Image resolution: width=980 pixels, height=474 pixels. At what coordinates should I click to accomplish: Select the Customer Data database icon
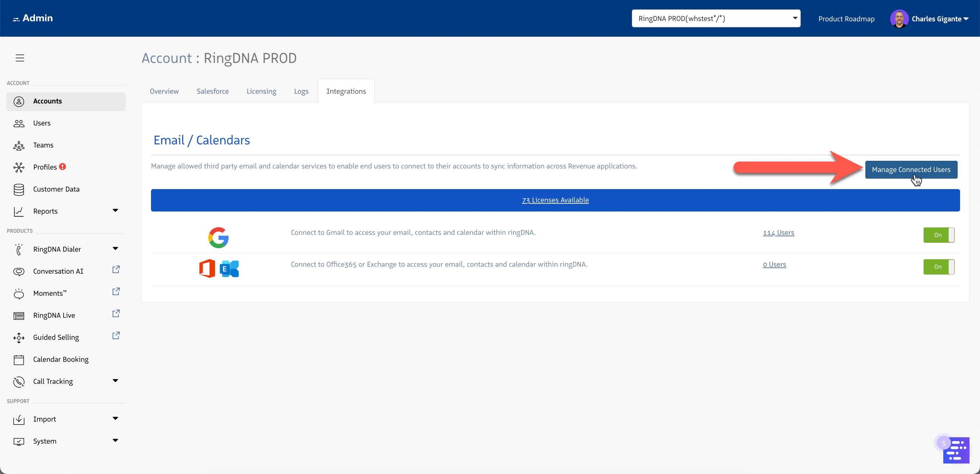pos(19,189)
